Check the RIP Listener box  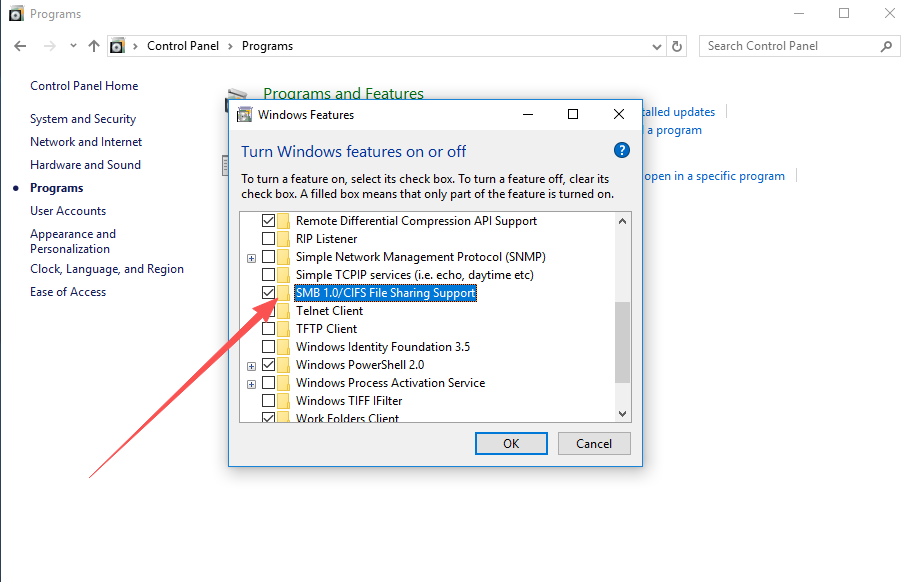pos(268,239)
